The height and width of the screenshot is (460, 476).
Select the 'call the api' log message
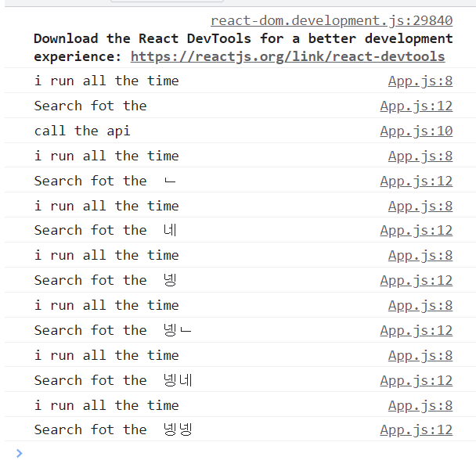(82, 131)
